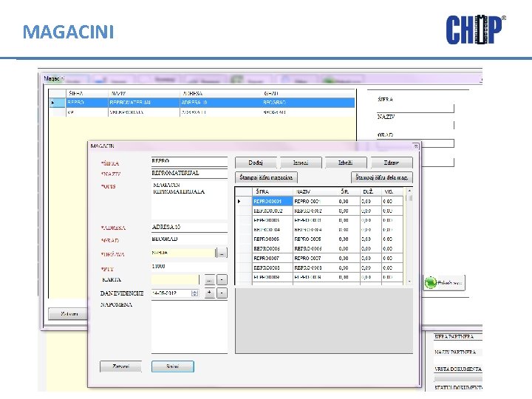The height and width of the screenshot is (399, 532).
Task: Click the ŠIR. column header
Action: pyautogui.click(x=349, y=191)
